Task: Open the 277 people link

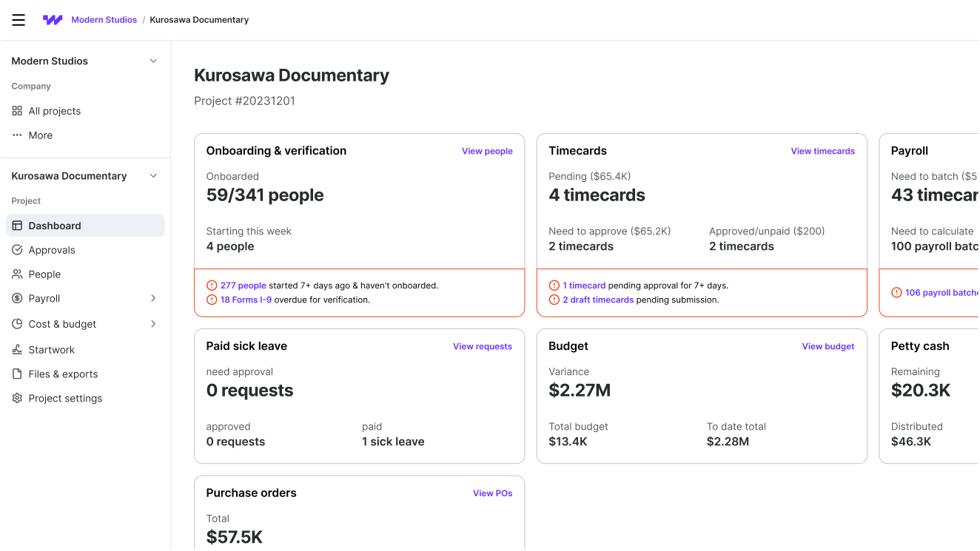Action: (x=243, y=285)
